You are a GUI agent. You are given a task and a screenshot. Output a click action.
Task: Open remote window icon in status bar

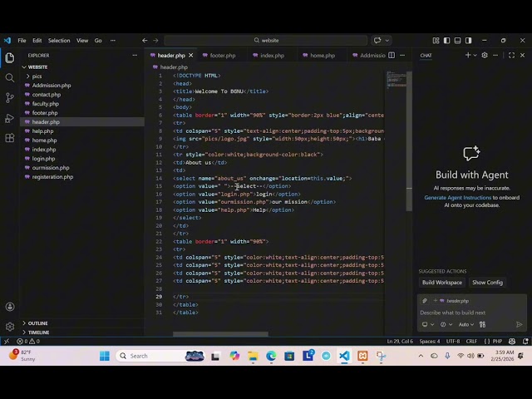[x=7, y=342]
